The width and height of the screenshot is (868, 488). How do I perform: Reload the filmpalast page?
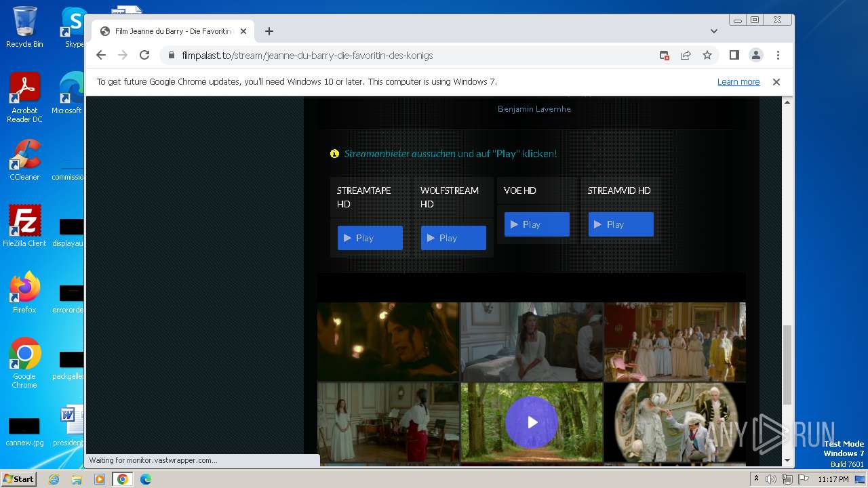(x=144, y=56)
